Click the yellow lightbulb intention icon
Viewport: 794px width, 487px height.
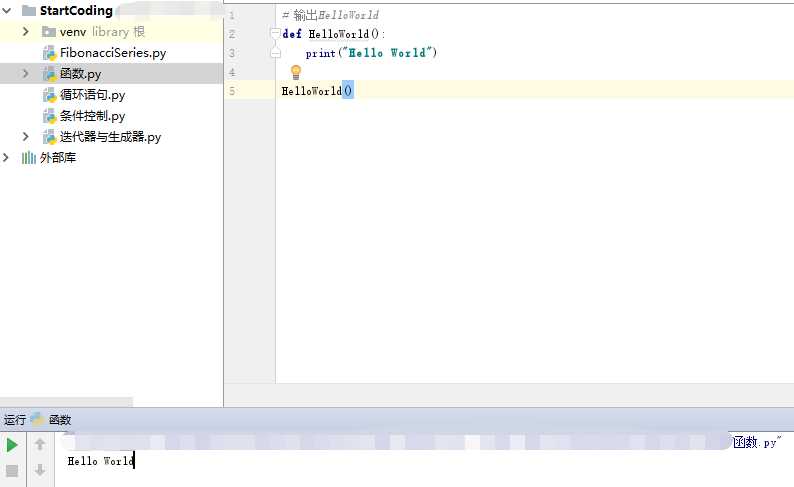point(296,72)
